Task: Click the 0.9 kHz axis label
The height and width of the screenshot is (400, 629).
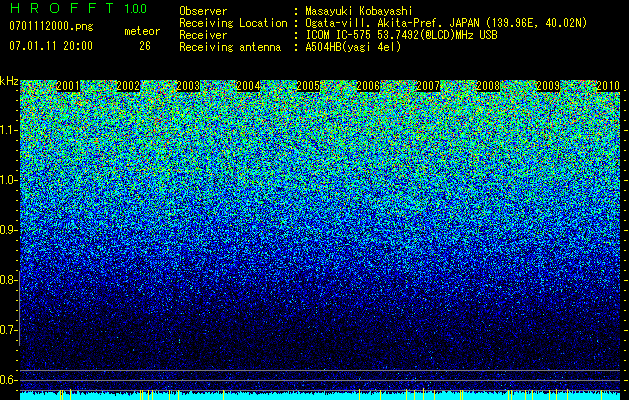Action: point(8,230)
